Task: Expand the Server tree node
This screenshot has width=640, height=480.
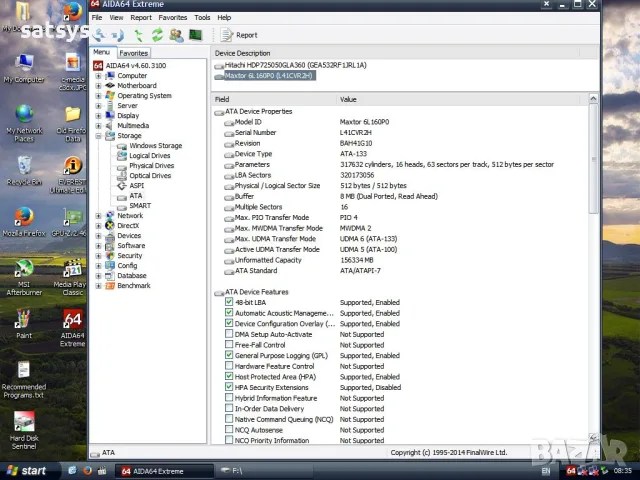Action: point(98,106)
